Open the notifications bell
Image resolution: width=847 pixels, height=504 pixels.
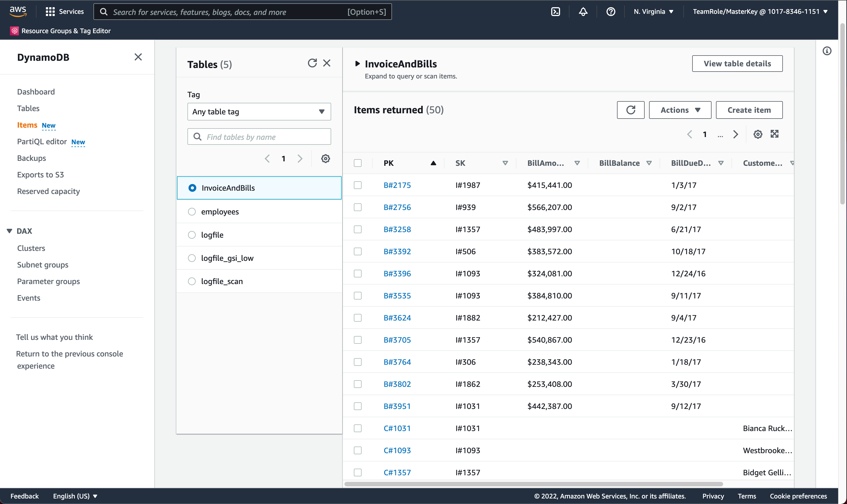[x=583, y=12]
